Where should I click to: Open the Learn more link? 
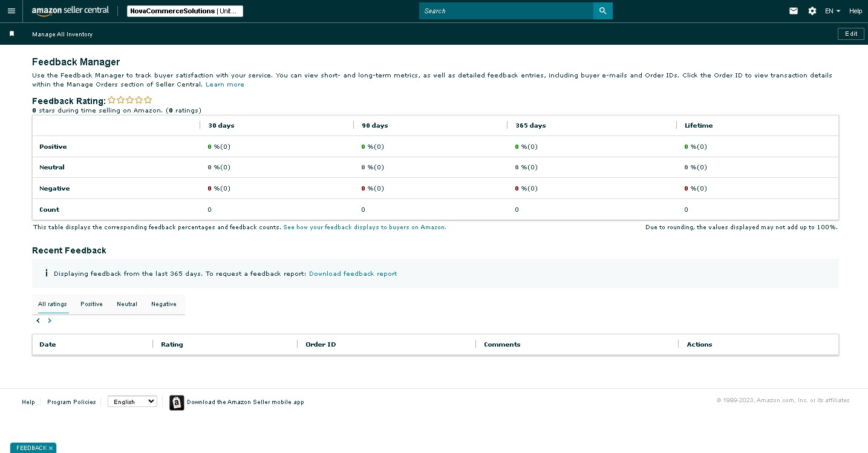(x=225, y=85)
